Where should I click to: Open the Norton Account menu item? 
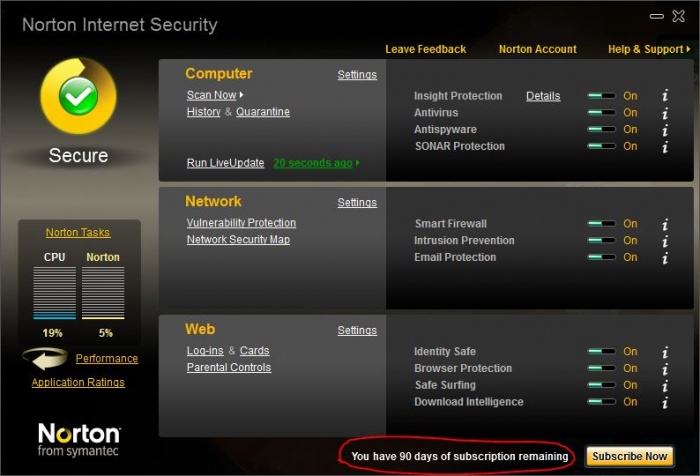pos(537,49)
